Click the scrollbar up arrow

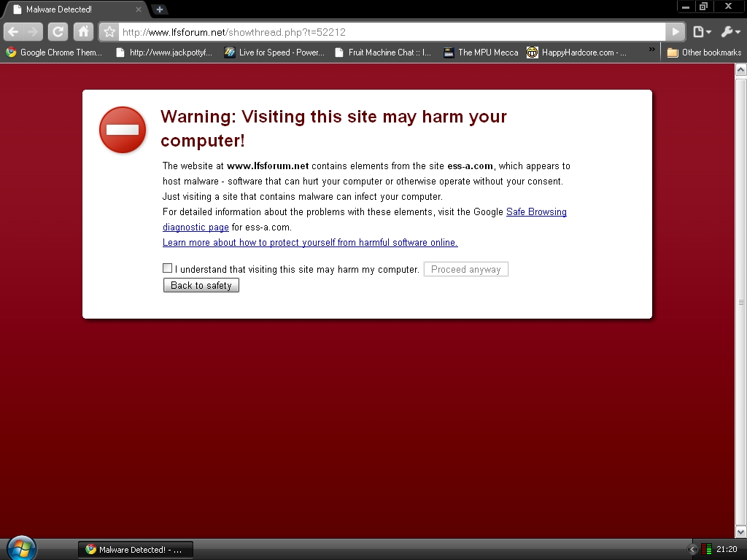click(741, 70)
